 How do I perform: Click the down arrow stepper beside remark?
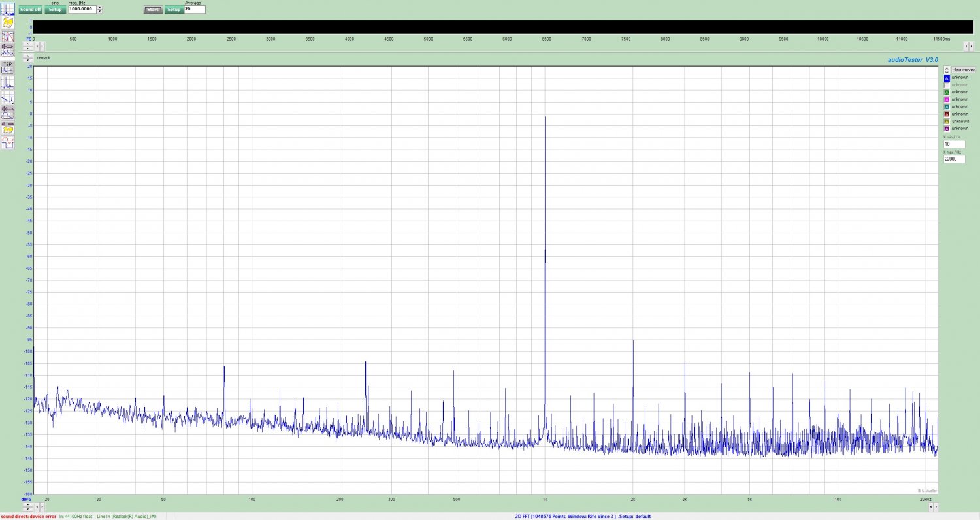[x=27, y=60]
